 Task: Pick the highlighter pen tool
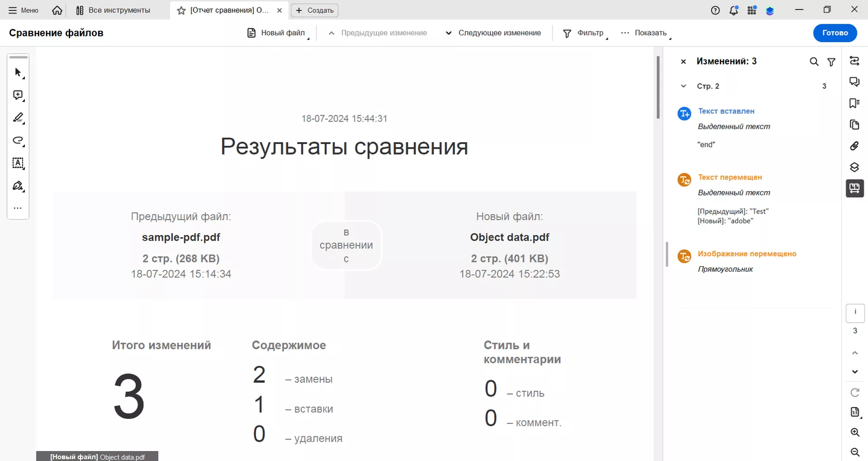(x=18, y=118)
